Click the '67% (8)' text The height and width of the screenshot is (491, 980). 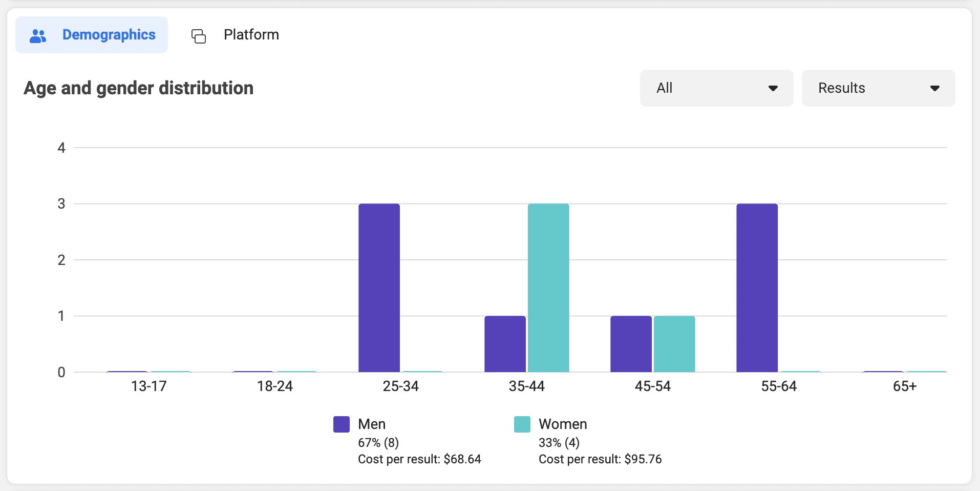pos(378,442)
